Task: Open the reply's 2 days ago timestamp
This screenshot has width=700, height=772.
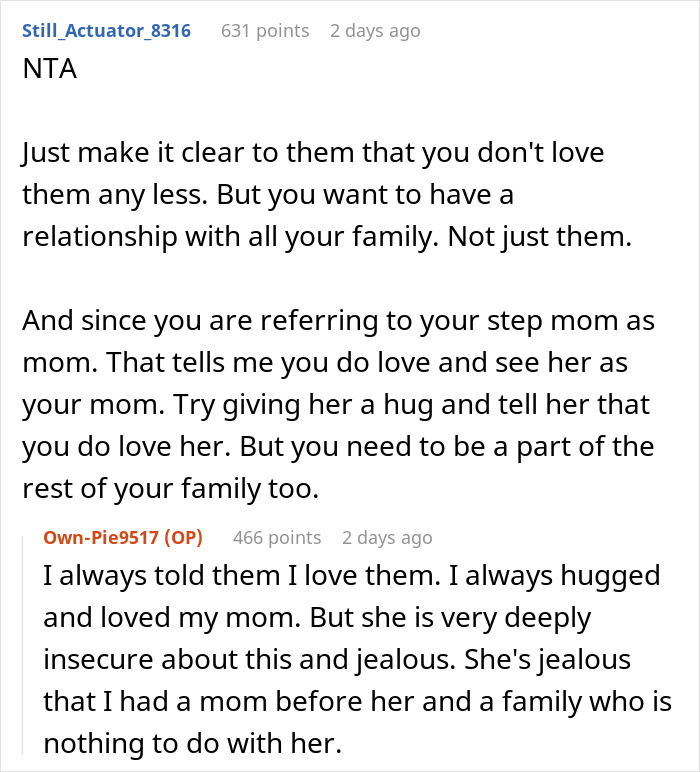Action: pos(387,537)
